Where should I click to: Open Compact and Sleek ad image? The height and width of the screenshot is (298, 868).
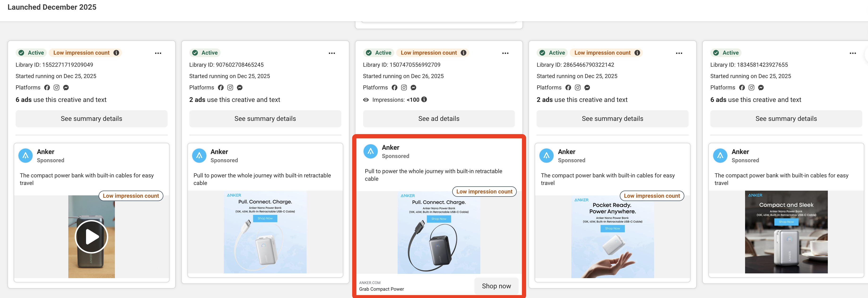tap(786, 232)
